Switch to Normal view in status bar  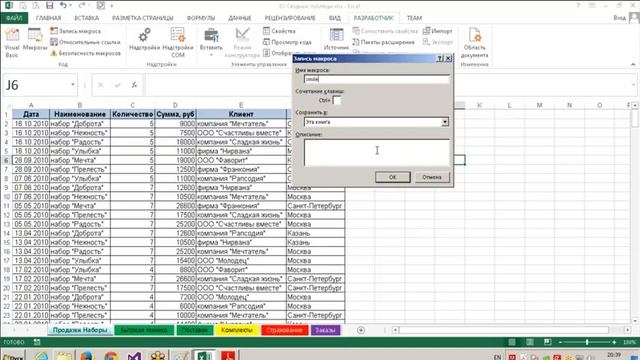tap(511, 342)
